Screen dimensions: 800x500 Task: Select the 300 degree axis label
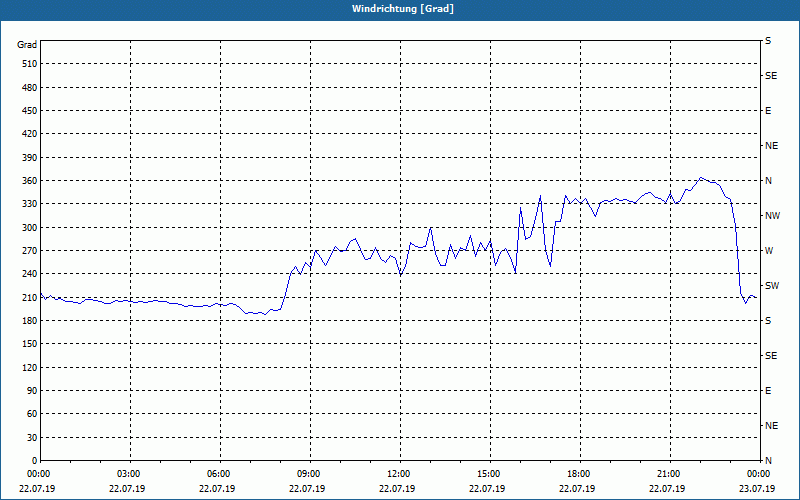[29, 227]
